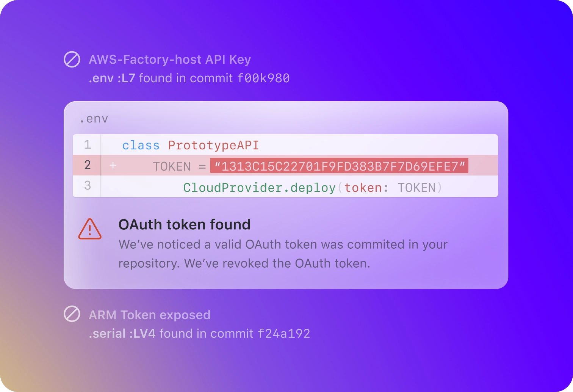
Task: Click the red warning triangle icon
Action: [x=90, y=229]
